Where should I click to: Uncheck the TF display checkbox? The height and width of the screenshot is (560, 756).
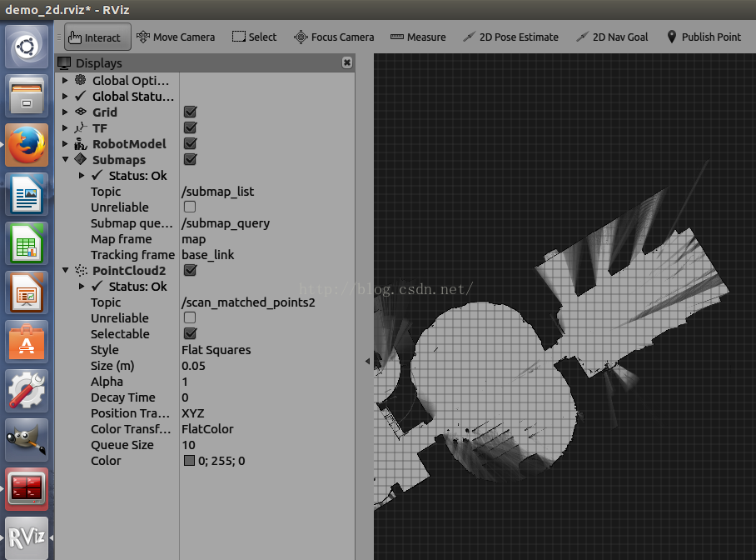click(191, 128)
